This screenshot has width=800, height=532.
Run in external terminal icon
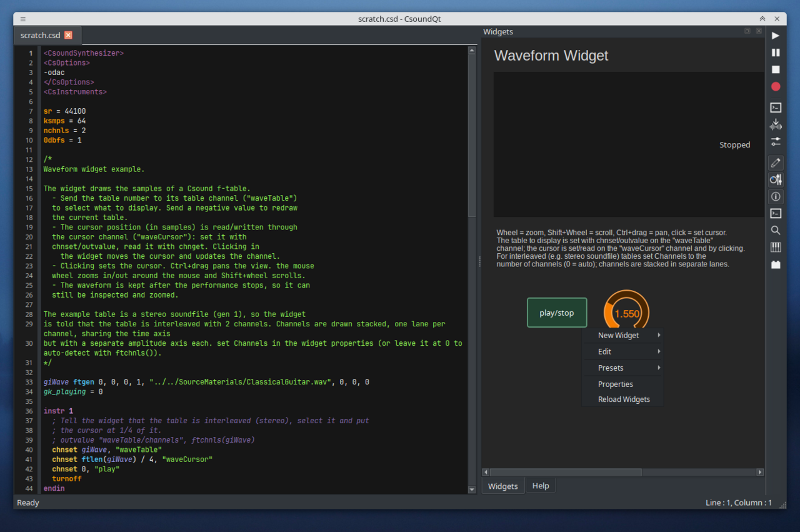click(776, 108)
